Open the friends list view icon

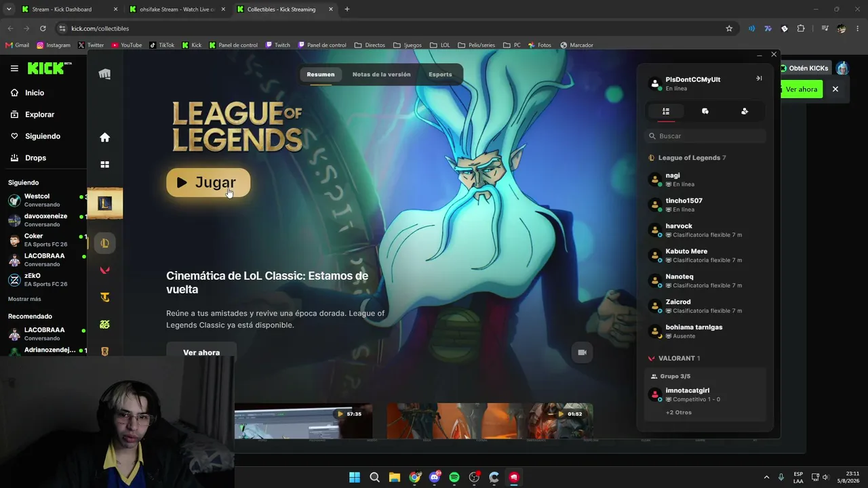[x=666, y=111]
